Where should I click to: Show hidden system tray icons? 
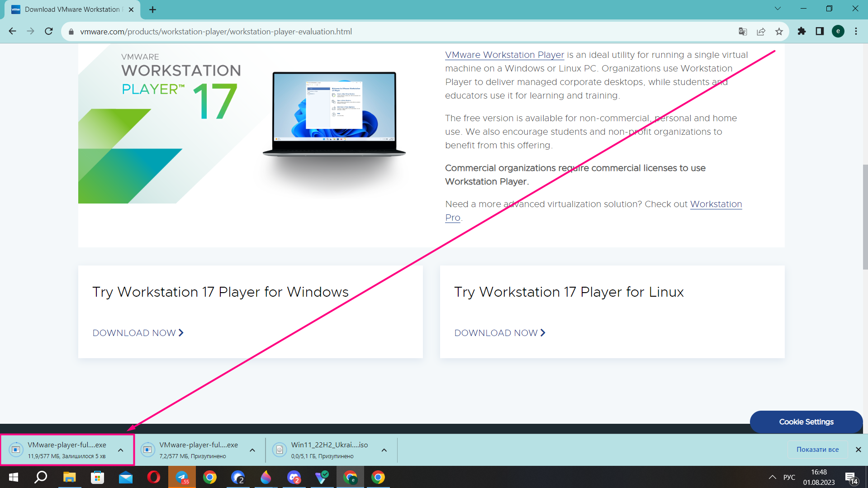(773, 477)
